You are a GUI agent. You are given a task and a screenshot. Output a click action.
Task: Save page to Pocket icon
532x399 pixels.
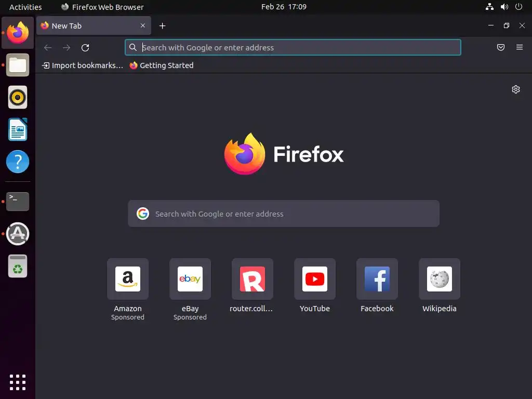click(500, 47)
